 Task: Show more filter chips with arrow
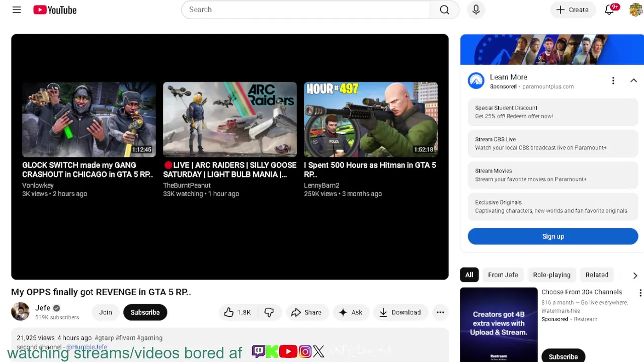[x=635, y=275]
